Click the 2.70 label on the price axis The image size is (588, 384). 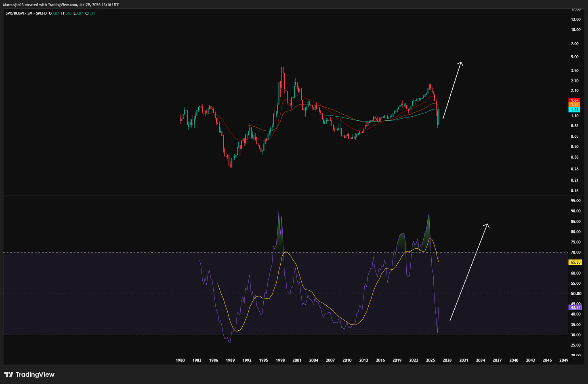coord(575,81)
